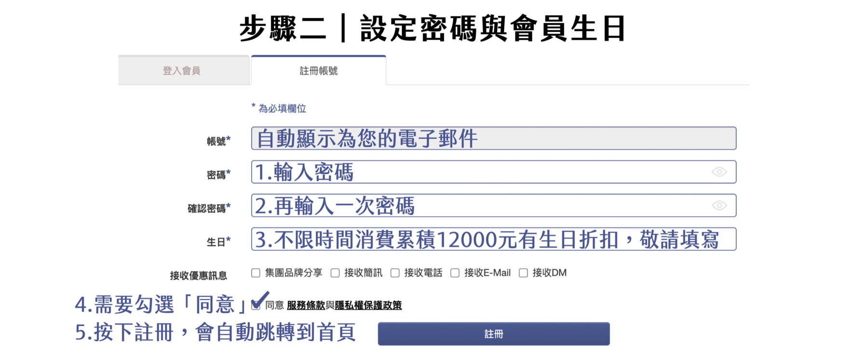
Task: Show password using eye icon in 密碼 field
Action: click(x=719, y=172)
